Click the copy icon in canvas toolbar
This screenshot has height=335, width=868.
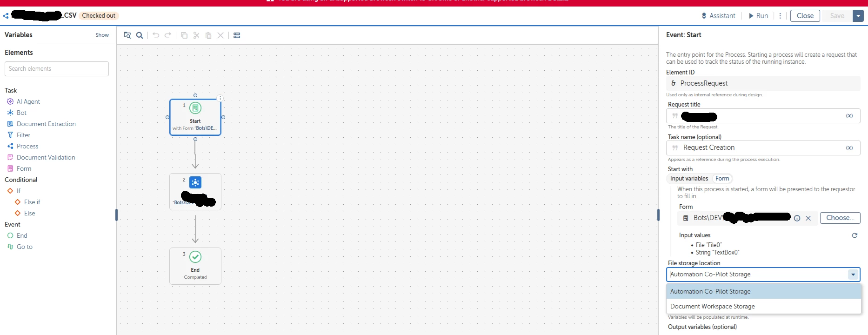point(184,35)
